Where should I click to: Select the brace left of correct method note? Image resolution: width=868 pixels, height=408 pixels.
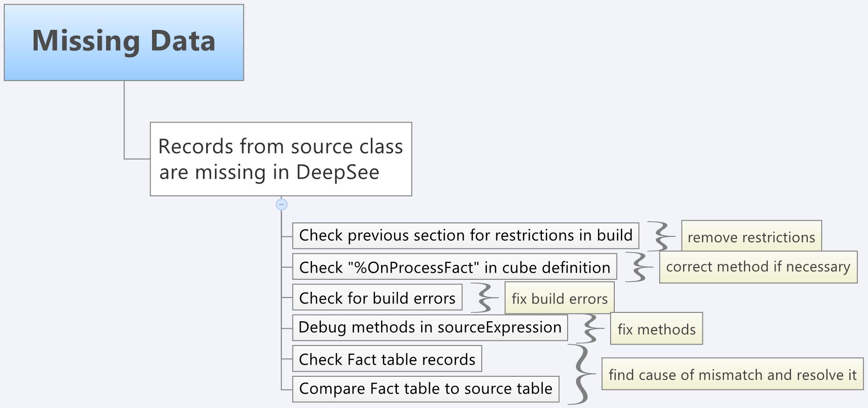pos(639,267)
